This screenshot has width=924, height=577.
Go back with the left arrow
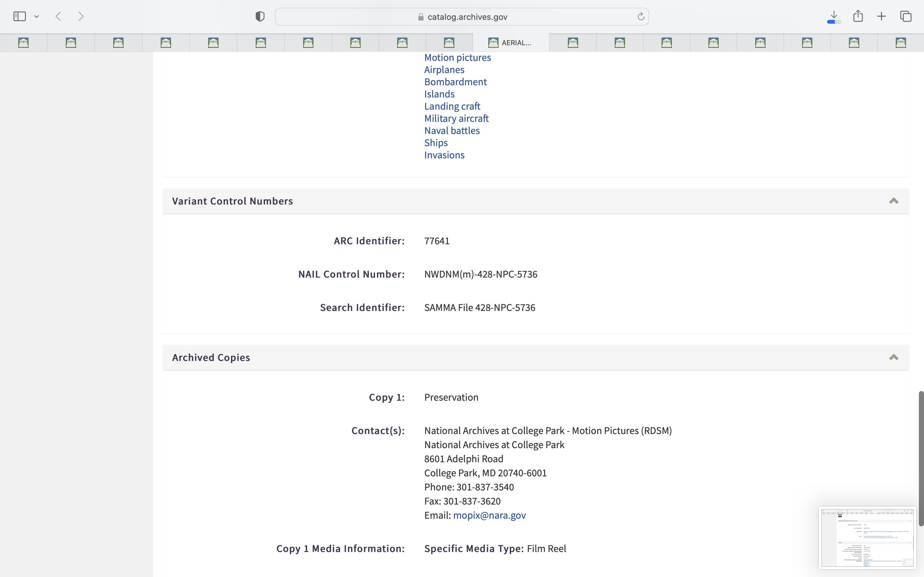58,16
